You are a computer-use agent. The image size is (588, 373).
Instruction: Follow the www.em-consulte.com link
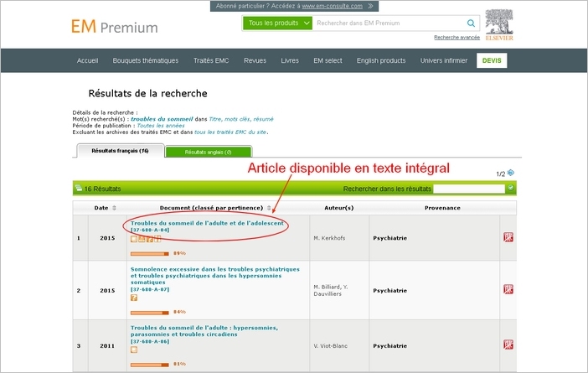pos(332,6)
